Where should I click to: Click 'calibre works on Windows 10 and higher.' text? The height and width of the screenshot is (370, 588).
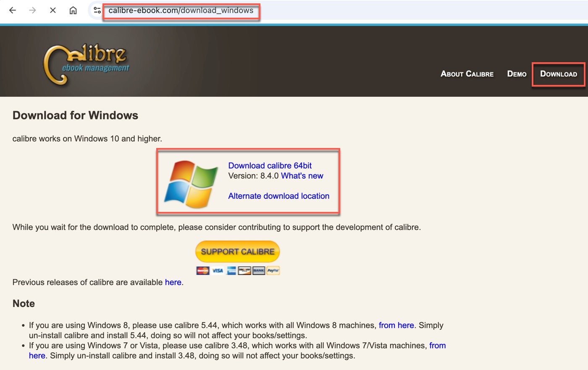click(87, 139)
